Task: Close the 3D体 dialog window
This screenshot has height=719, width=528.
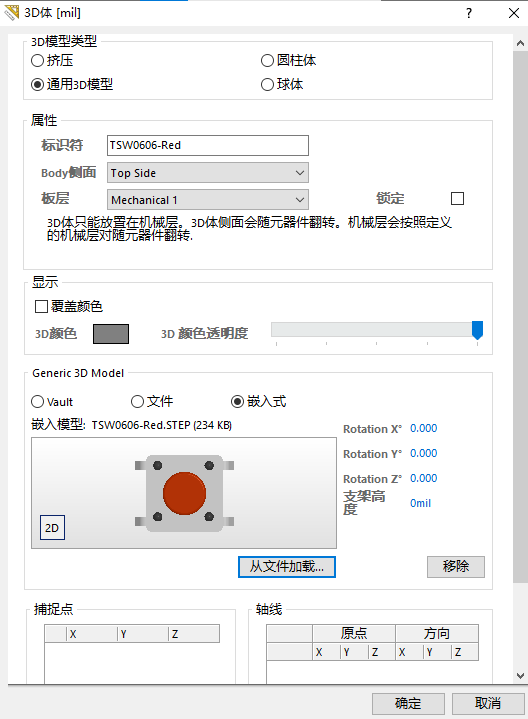Action: 514,13
